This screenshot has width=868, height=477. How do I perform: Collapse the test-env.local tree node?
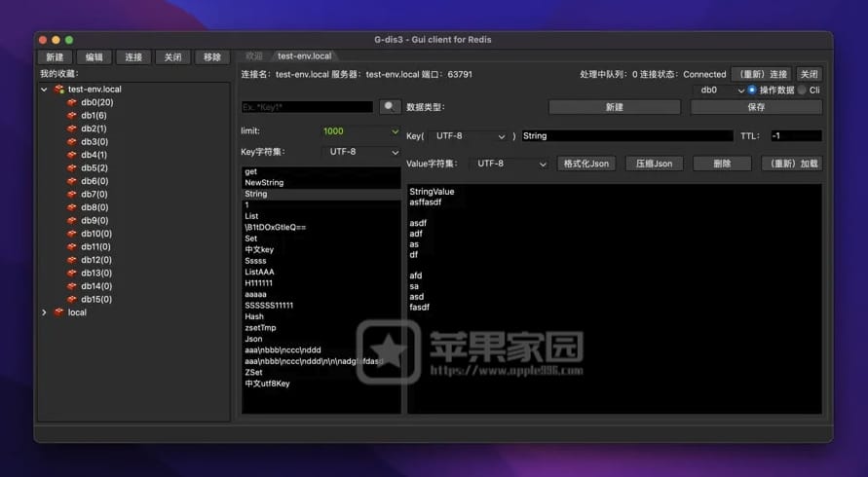point(44,90)
